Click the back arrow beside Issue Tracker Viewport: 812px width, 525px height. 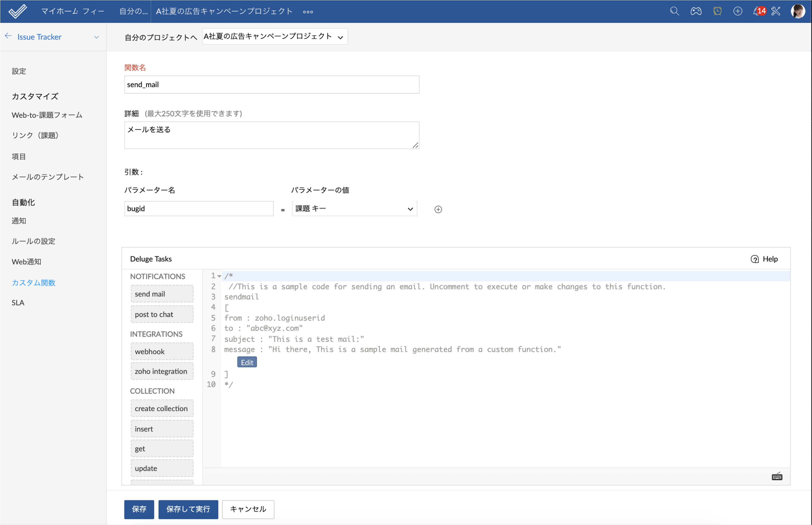point(8,36)
